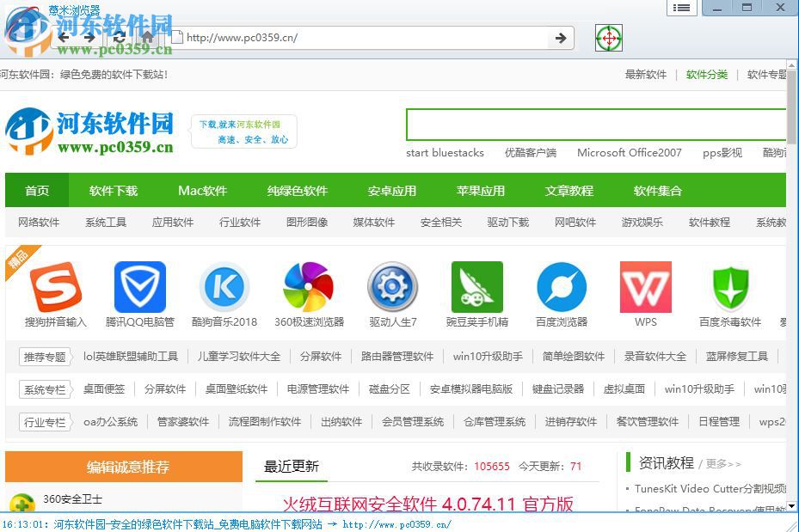799x532 pixels.
Task: Open the 驱动下载 category link
Action: tap(508, 222)
